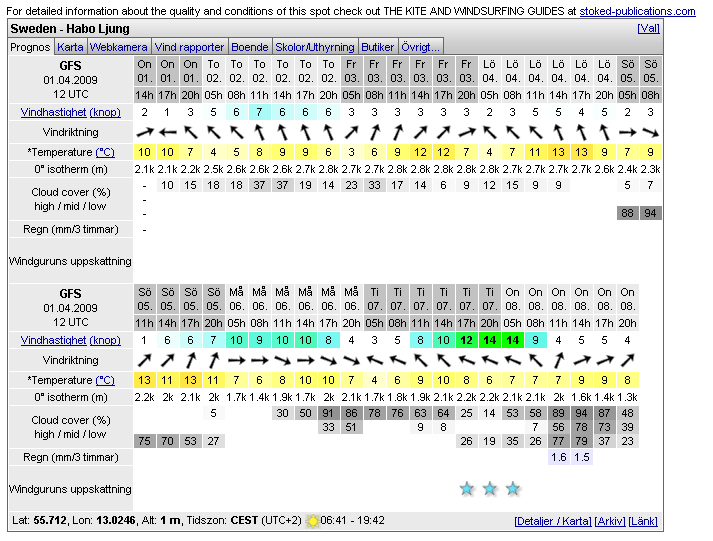
Task: Click 0° isotherm value 1.3k
Action: click(628, 397)
